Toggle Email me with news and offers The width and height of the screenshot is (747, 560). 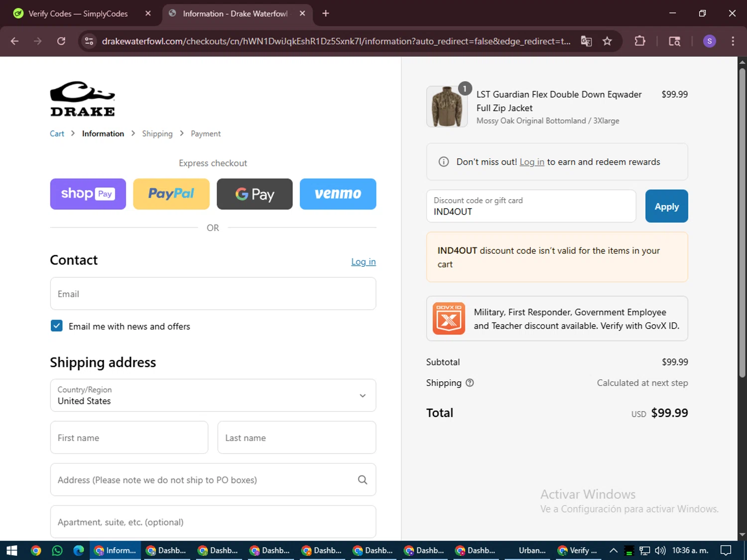(57, 326)
